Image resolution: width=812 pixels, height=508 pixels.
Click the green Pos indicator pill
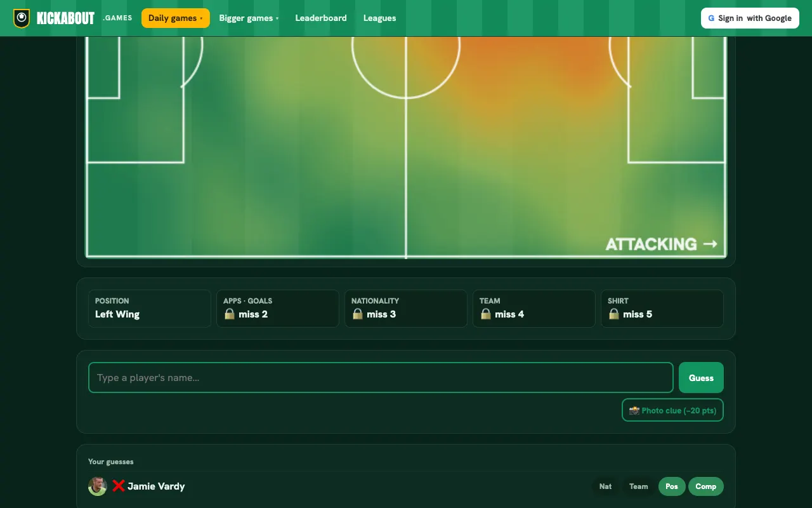click(x=672, y=486)
